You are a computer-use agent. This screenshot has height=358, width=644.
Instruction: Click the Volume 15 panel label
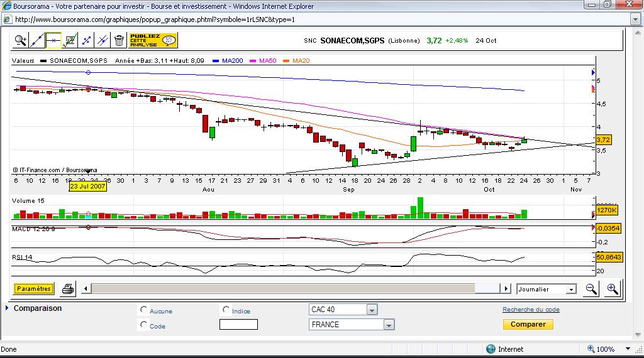[28, 200]
